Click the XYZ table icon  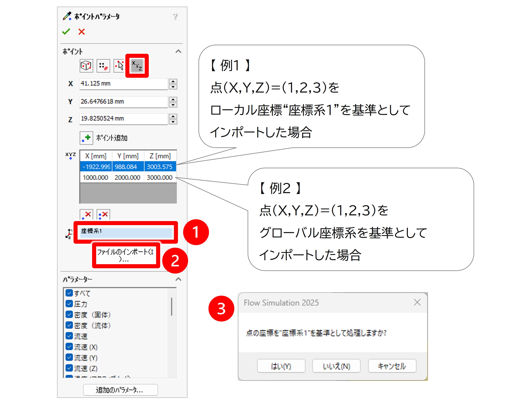(70, 156)
